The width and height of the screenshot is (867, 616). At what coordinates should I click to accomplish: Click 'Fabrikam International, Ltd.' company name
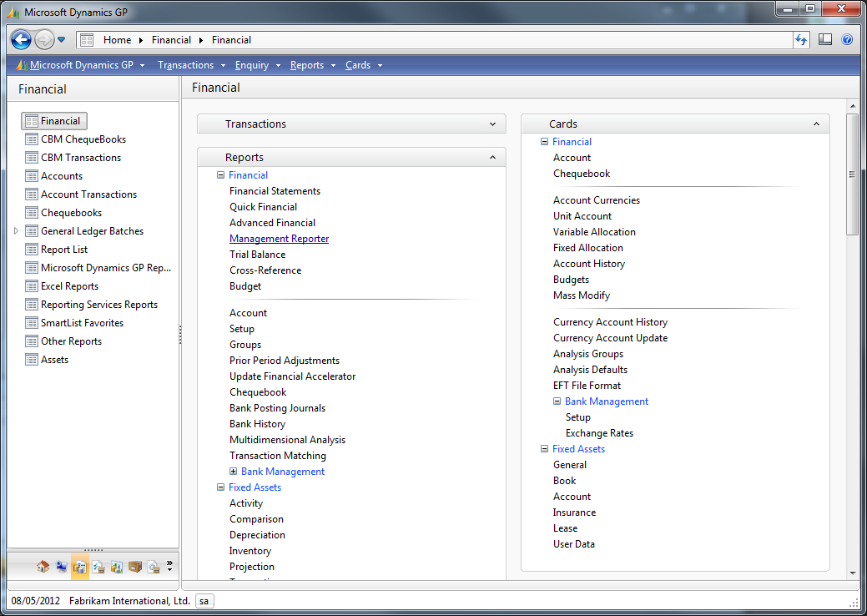point(129,601)
